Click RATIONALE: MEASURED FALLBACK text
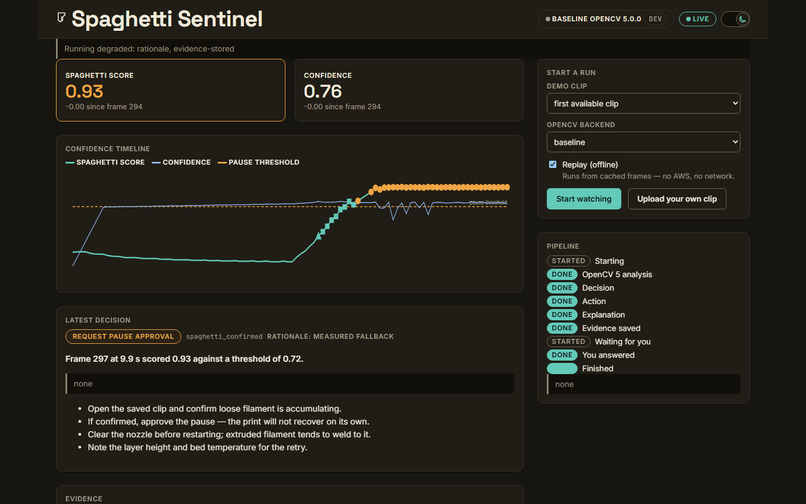This screenshot has width=806, height=504. pyautogui.click(x=330, y=336)
